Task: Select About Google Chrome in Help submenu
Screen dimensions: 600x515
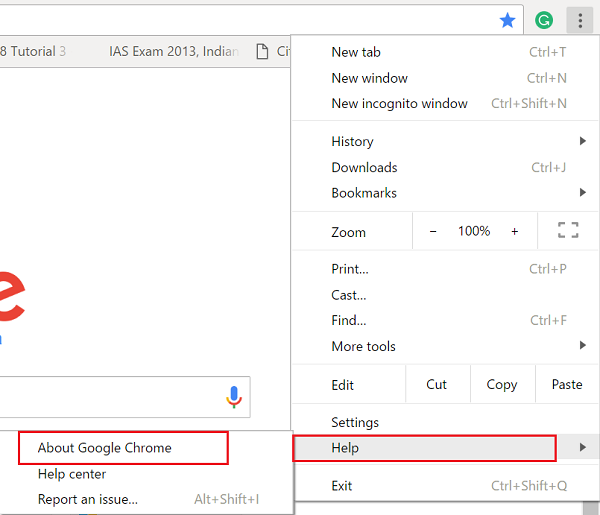Action: coord(147,448)
